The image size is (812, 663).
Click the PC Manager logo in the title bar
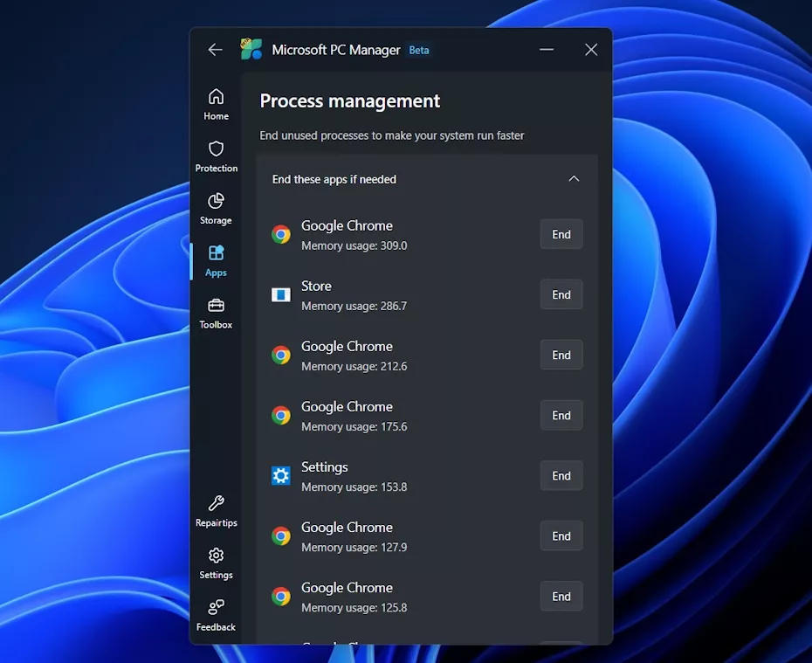(251, 50)
